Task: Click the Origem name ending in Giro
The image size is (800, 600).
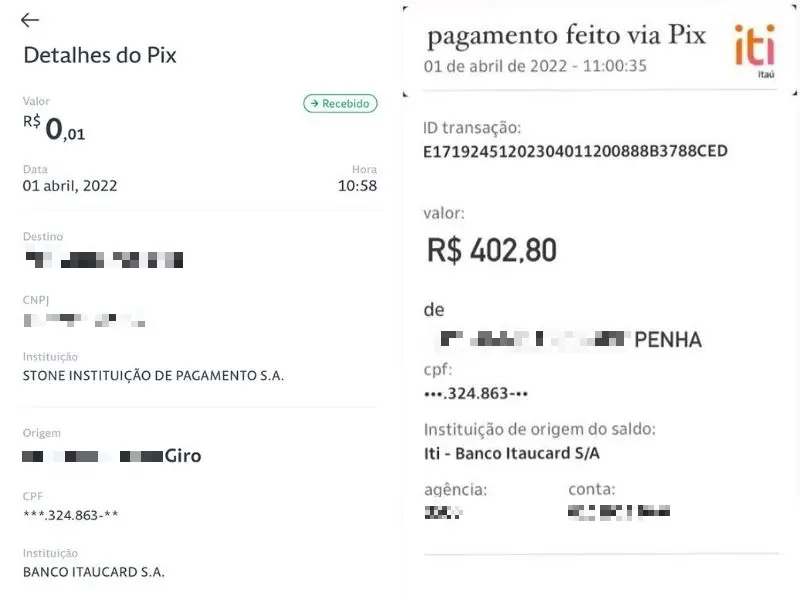Action: click(112, 456)
